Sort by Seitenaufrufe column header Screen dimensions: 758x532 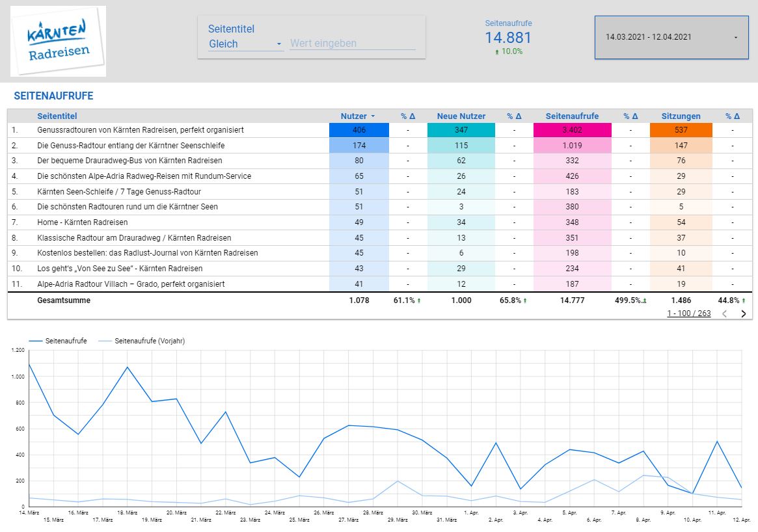click(x=572, y=116)
